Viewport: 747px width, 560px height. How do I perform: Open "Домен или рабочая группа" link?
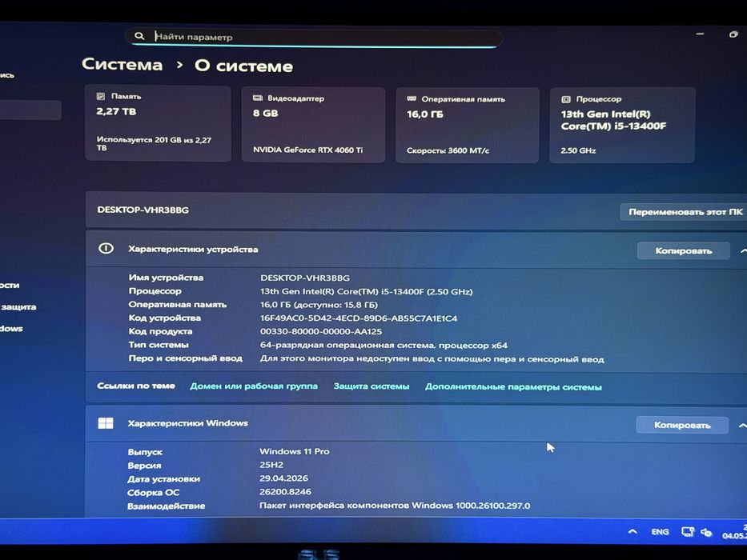point(254,386)
